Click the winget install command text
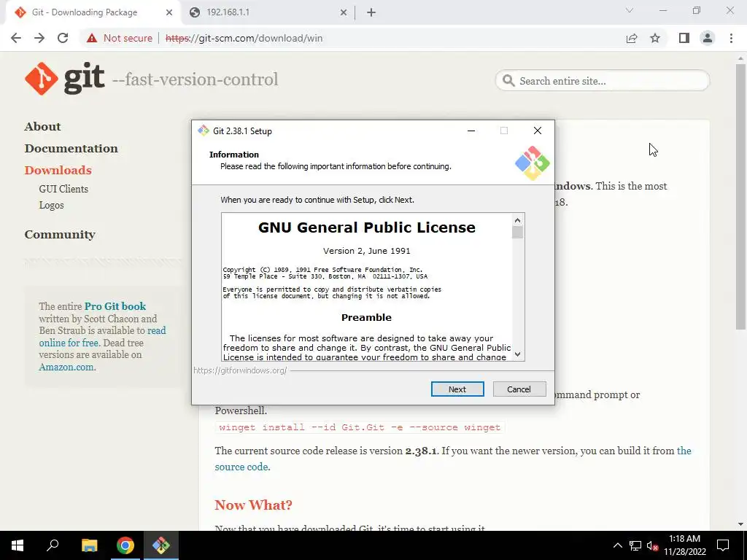747x560 pixels. pos(360,427)
